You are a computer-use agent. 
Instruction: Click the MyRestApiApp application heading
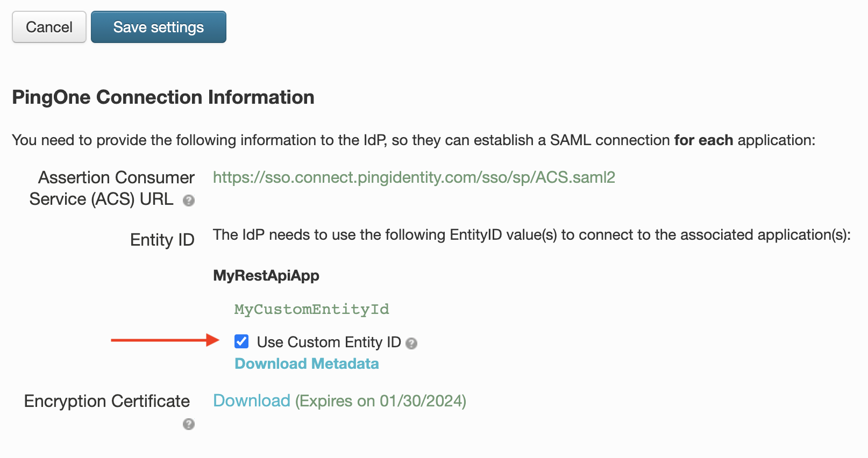(266, 275)
